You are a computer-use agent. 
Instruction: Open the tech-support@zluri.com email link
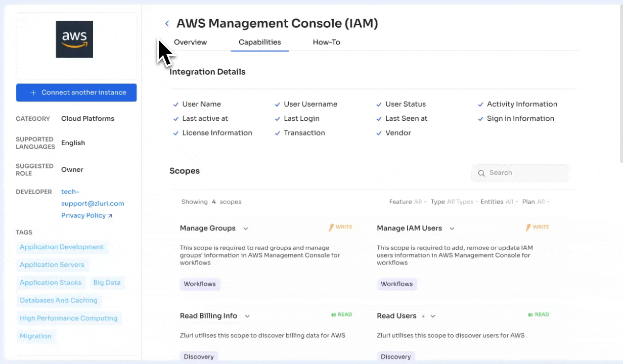tap(93, 198)
